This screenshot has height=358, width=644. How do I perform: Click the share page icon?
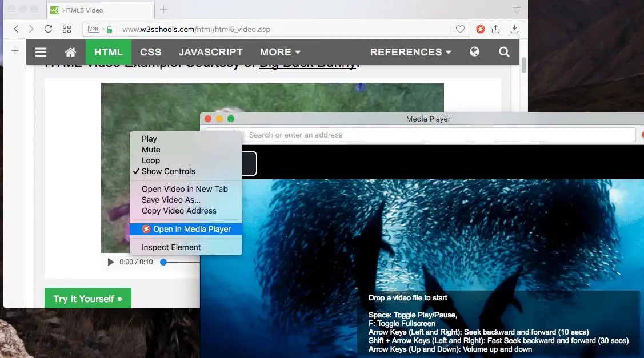click(497, 29)
